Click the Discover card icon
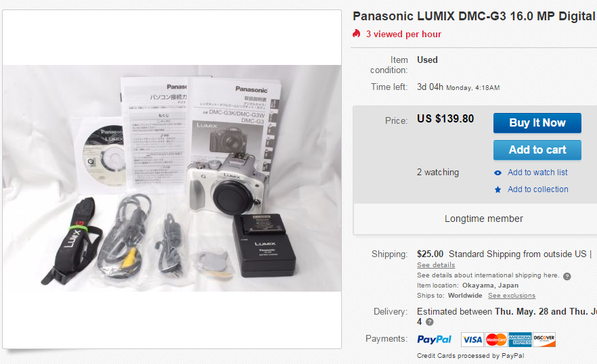This screenshot has width=597, height=364. point(544,340)
